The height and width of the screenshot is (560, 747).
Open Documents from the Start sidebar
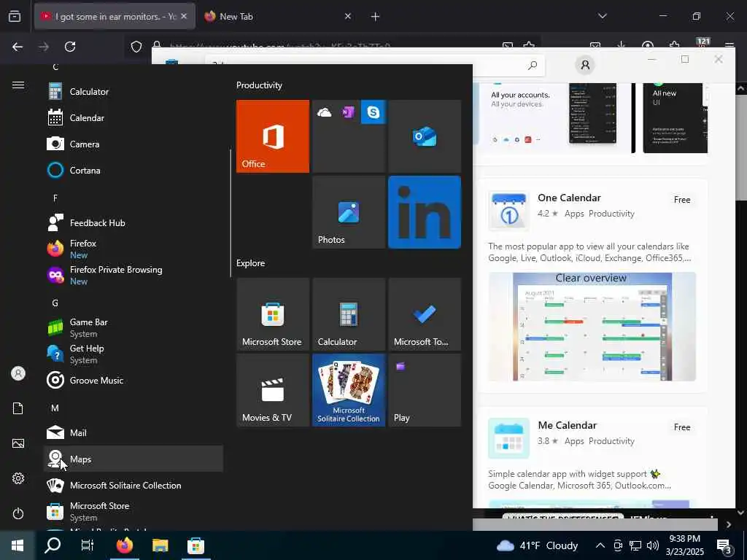[x=18, y=408]
